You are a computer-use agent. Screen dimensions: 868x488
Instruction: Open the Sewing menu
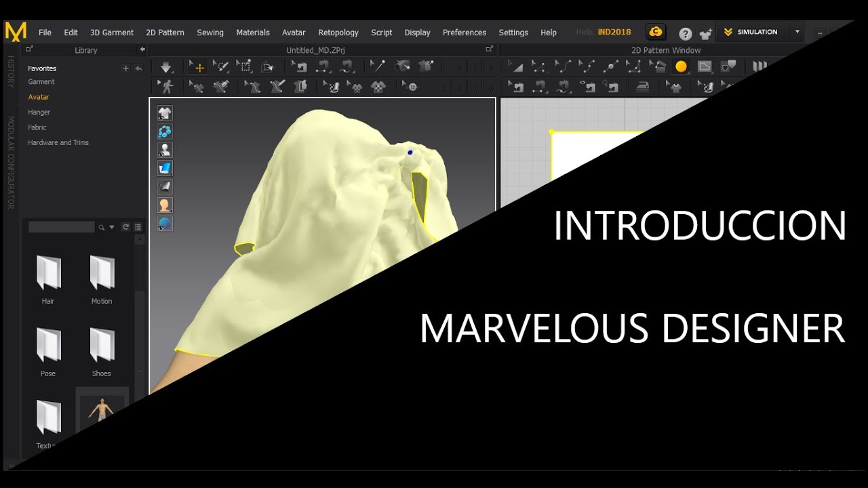click(x=210, y=33)
